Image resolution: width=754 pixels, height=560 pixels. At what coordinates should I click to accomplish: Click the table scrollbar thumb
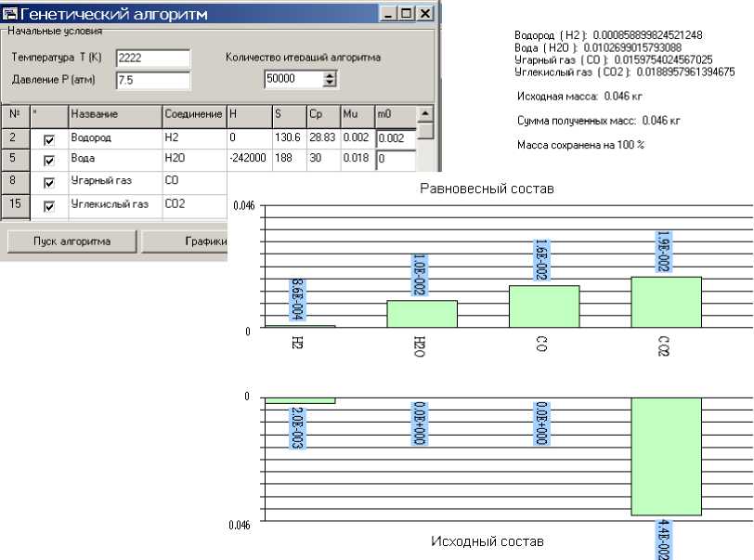(x=425, y=130)
